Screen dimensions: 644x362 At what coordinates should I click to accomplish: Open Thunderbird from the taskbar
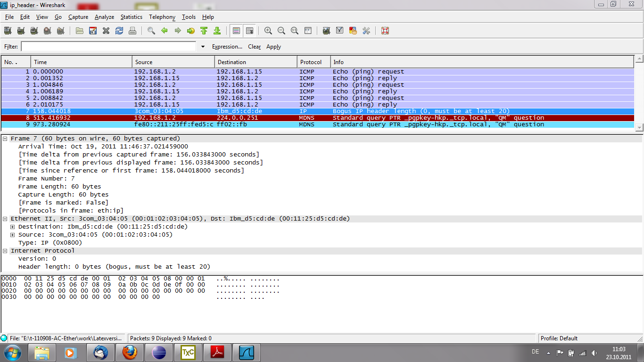pos(100,353)
